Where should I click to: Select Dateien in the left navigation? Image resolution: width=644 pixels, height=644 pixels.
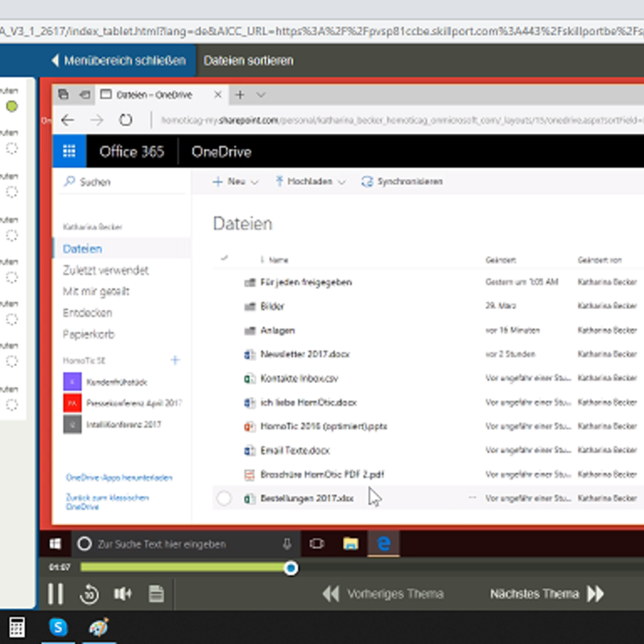tap(122, 249)
